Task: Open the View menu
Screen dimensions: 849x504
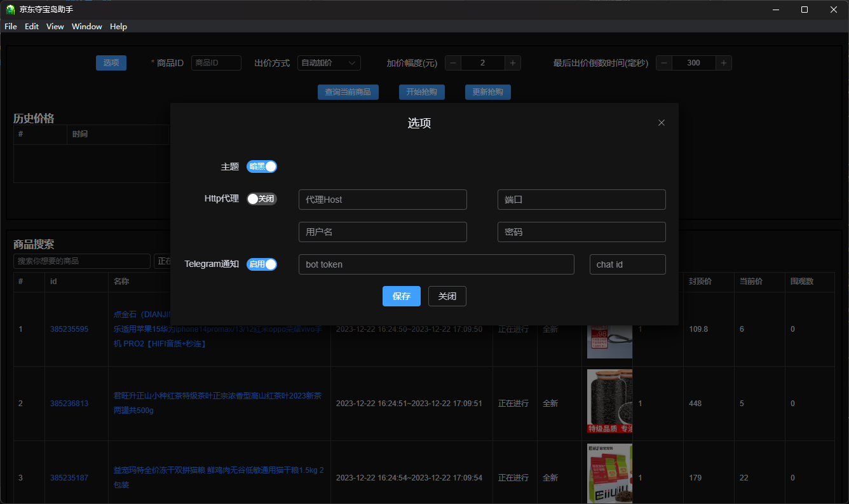Action: (x=55, y=27)
